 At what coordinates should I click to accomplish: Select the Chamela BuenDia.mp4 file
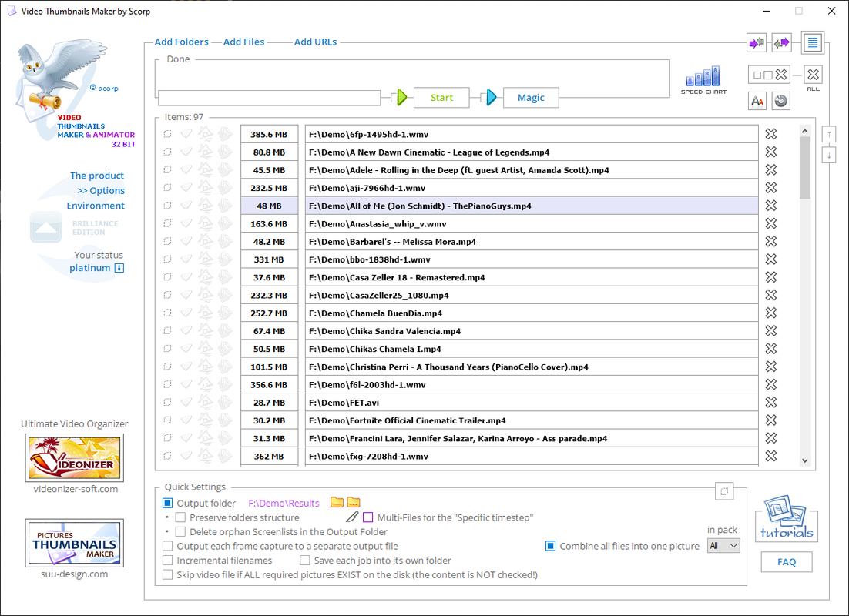tap(531, 313)
